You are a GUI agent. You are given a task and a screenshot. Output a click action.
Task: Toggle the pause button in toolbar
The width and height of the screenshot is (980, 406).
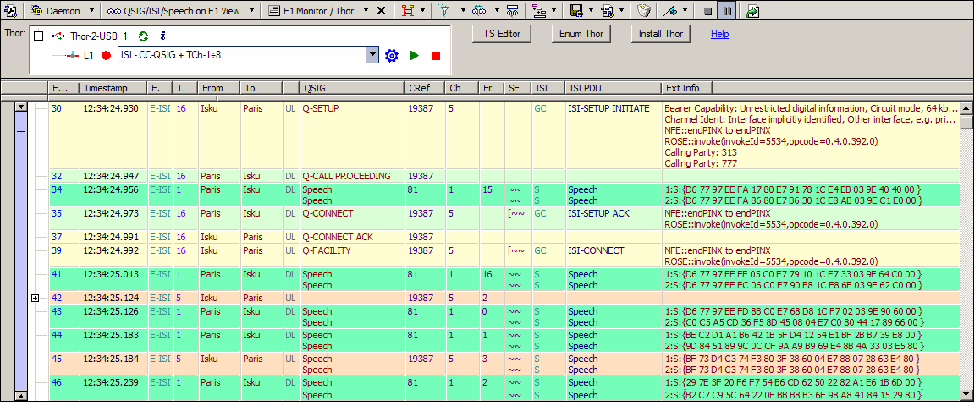pos(726,11)
